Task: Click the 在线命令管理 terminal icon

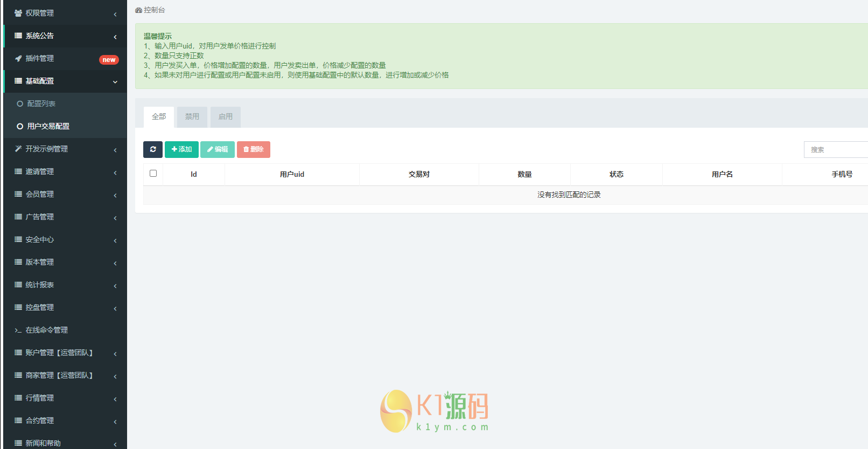Action: click(x=18, y=330)
